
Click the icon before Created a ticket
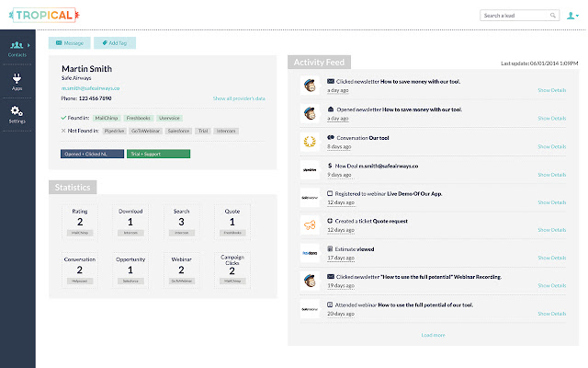[330, 221]
